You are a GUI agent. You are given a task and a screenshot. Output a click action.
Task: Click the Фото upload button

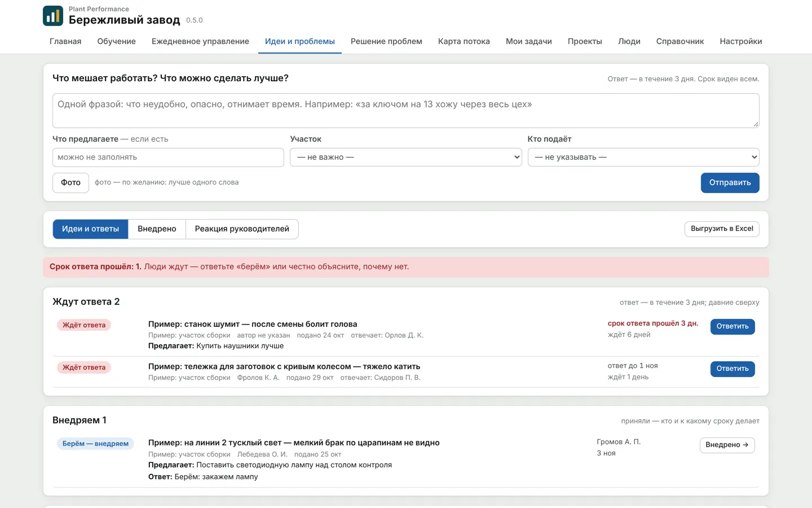tap(70, 183)
